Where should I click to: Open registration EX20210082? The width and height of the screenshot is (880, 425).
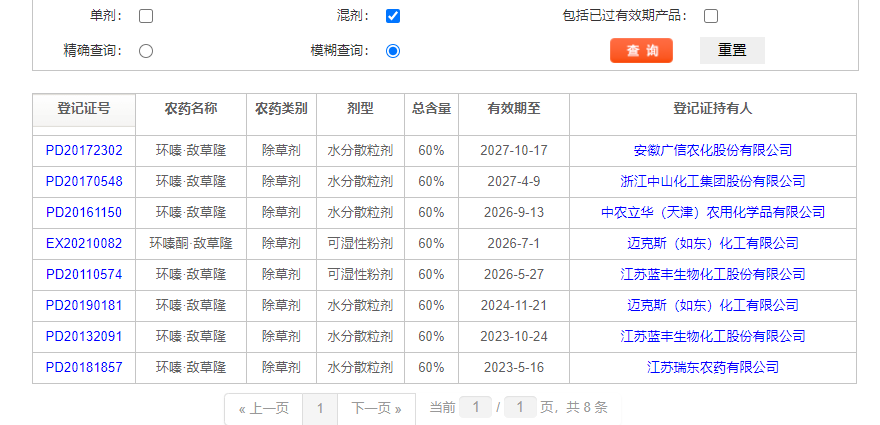84,243
